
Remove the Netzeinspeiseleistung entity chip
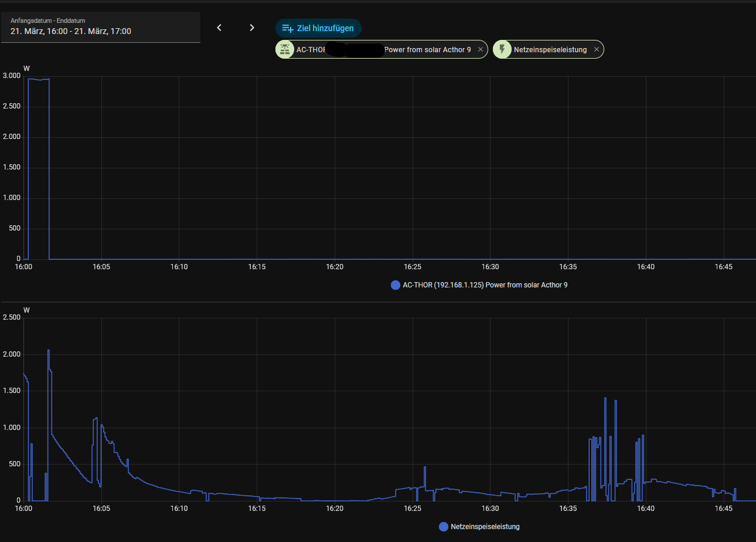597,50
